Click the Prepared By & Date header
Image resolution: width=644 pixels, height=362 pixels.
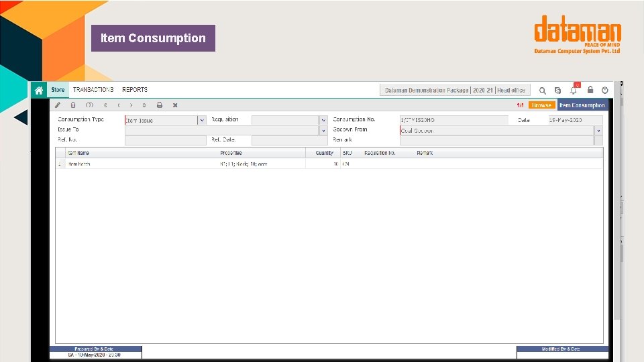click(96, 349)
